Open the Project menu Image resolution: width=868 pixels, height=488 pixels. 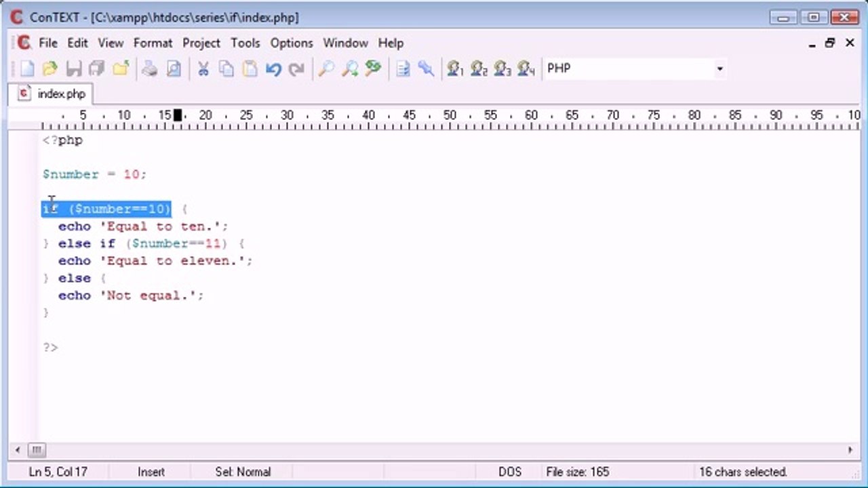201,43
